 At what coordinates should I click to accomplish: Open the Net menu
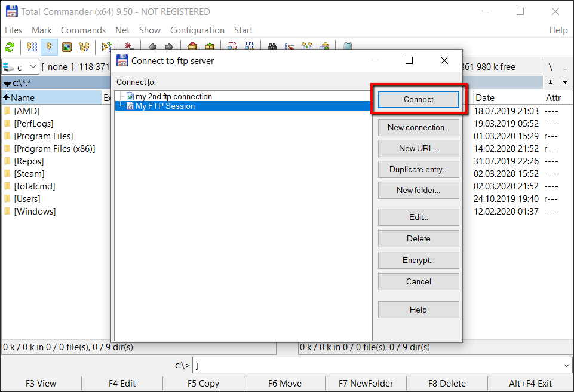[122, 30]
